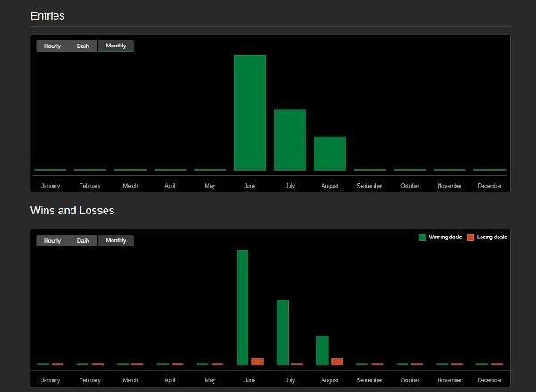Select Monthly view in Entries chart
The image size is (536, 392).
click(x=116, y=46)
